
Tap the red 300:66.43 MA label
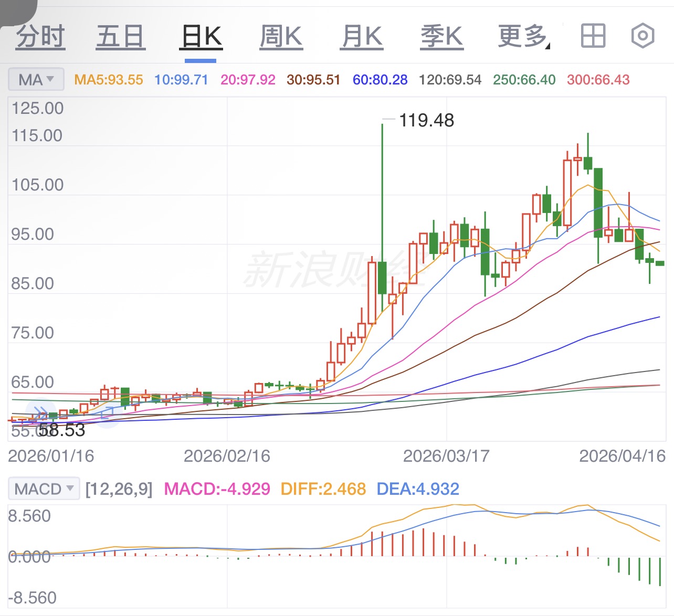click(598, 80)
